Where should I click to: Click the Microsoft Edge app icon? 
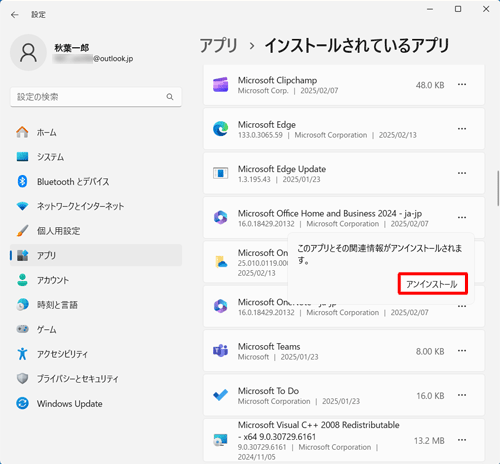click(221, 129)
